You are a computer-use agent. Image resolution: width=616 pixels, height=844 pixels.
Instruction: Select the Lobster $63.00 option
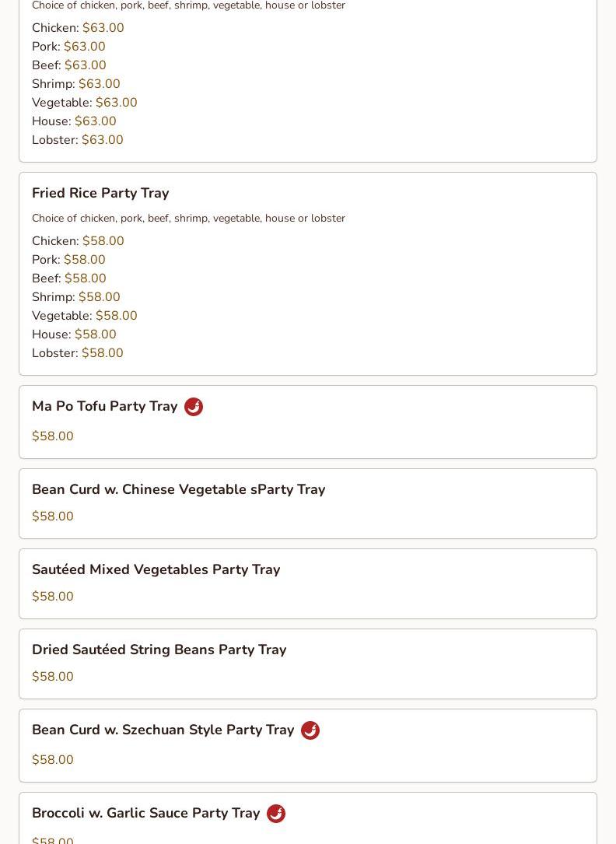pyautogui.click(x=78, y=139)
